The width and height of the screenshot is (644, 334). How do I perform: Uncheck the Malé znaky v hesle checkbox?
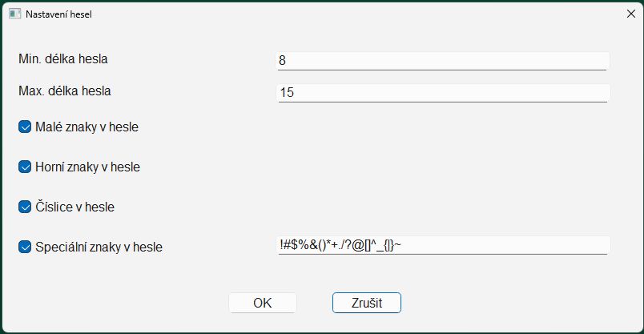click(25, 127)
